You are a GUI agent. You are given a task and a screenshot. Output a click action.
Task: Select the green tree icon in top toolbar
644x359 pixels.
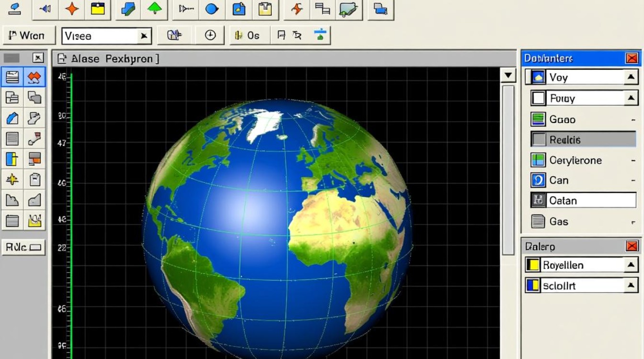tap(155, 9)
